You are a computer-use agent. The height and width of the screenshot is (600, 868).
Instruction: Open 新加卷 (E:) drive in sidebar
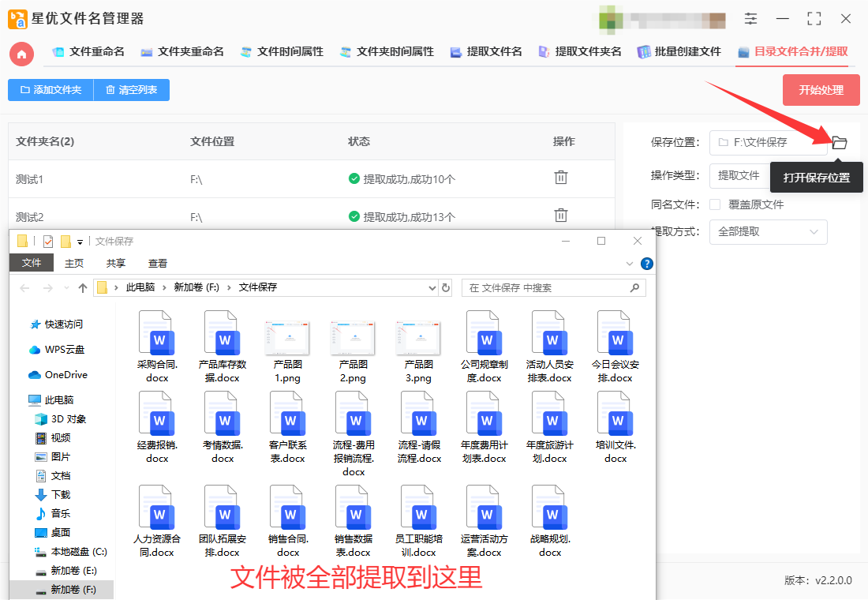65,571
